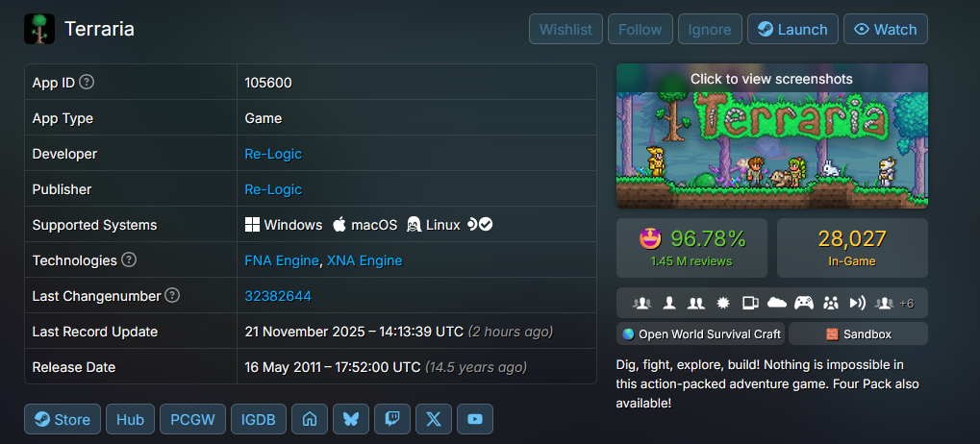Click the Steam Cloud icon

click(x=777, y=303)
